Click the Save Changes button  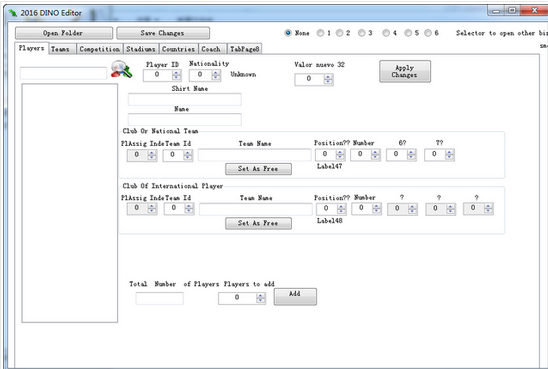(x=163, y=33)
